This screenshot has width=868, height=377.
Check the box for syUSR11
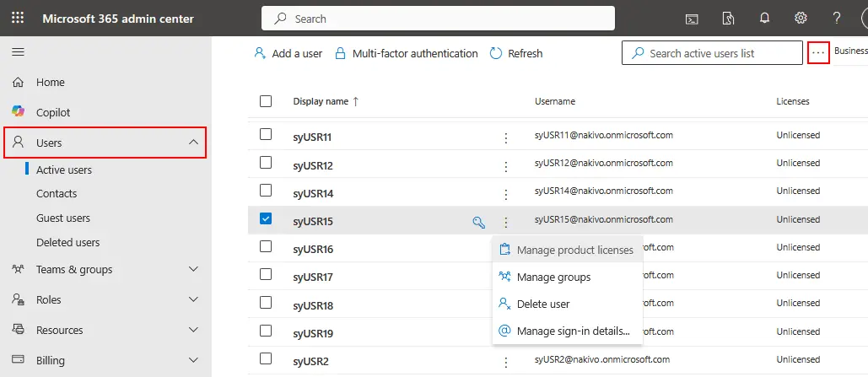coord(266,134)
